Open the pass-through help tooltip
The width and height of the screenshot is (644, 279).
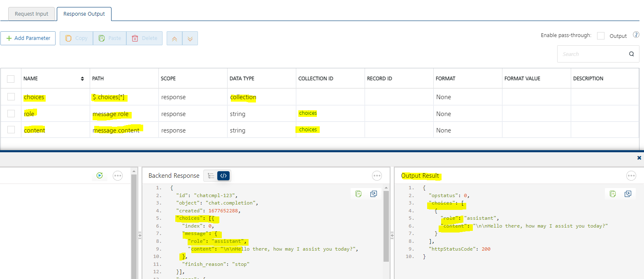pyautogui.click(x=636, y=35)
